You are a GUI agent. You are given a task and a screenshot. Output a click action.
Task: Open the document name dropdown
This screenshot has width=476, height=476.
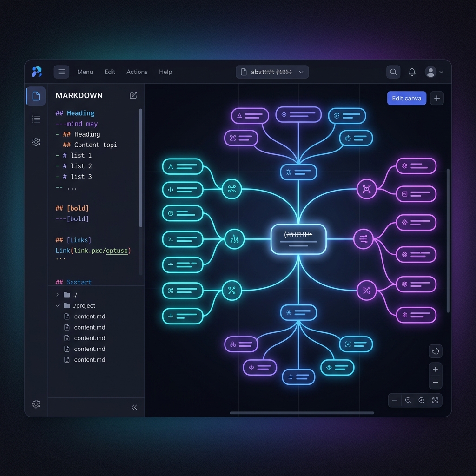click(x=272, y=72)
